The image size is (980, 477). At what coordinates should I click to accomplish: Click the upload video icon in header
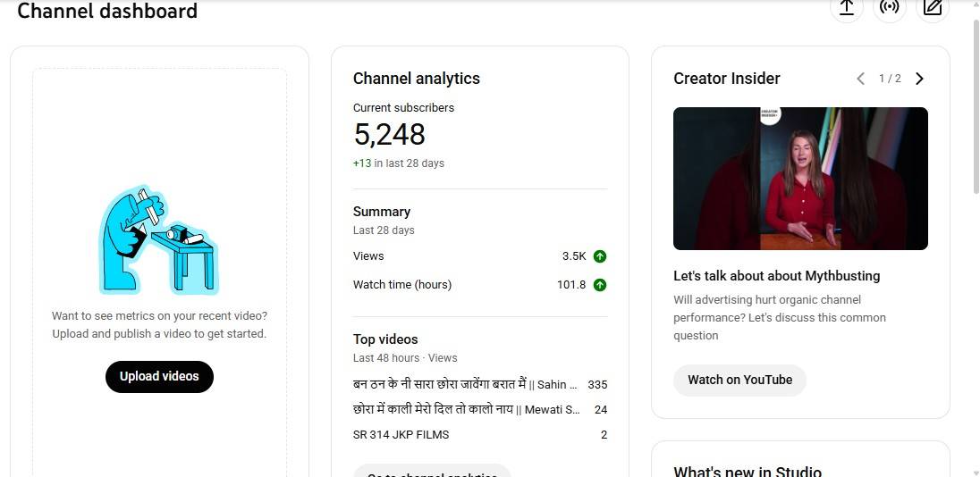pos(846,7)
